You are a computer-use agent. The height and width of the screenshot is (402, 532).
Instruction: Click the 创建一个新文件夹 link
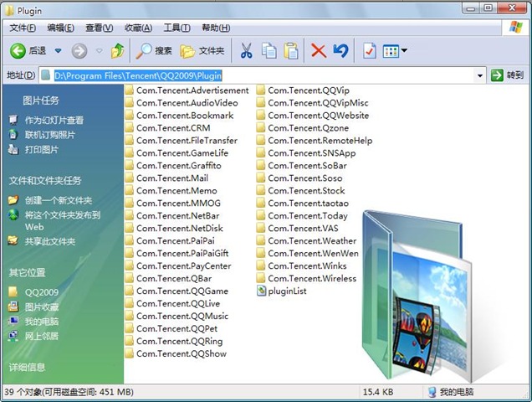point(58,200)
